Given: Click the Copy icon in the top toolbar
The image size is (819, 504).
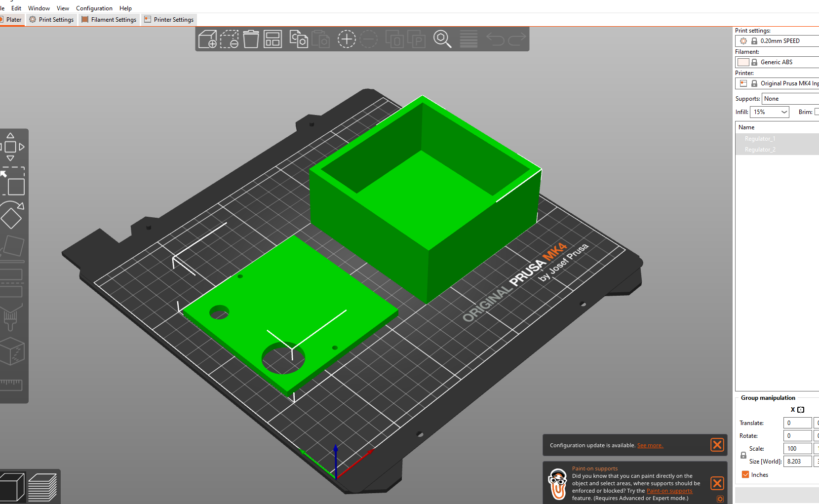Looking at the screenshot, I should tap(298, 39).
